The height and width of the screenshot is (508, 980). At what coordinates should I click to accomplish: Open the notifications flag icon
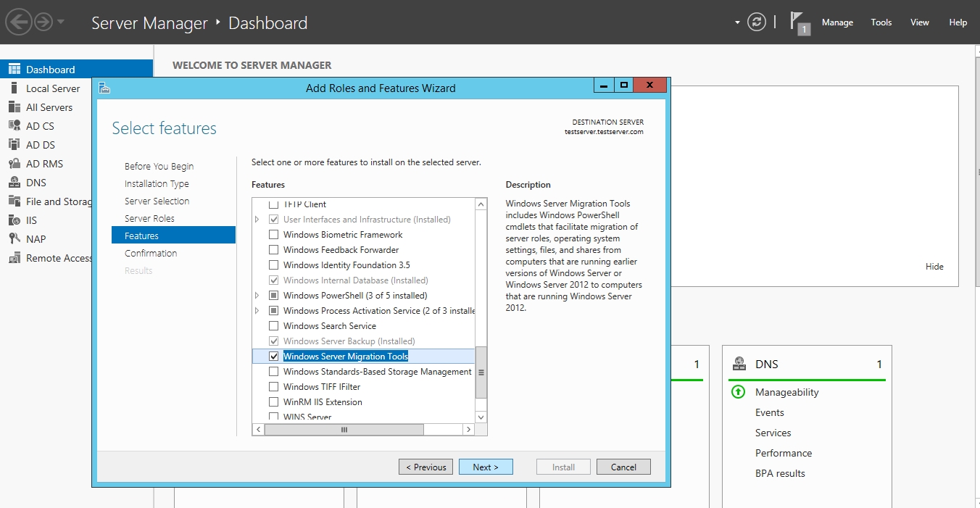tap(800, 23)
